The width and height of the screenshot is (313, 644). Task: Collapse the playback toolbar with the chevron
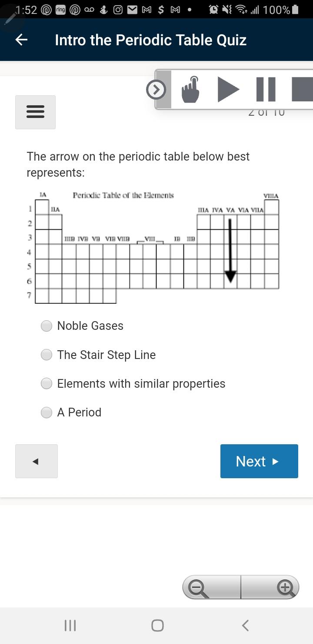(156, 90)
